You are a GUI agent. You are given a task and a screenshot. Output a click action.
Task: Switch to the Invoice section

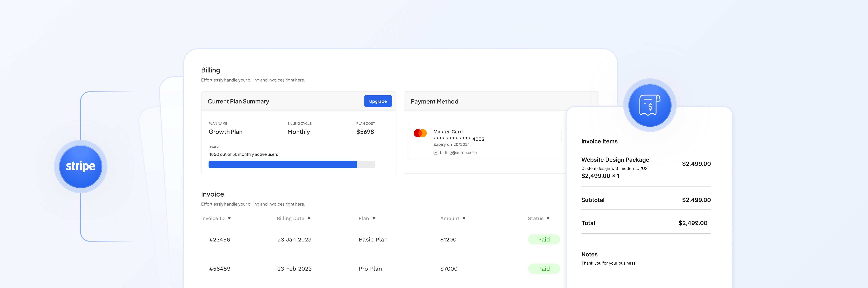tap(213, 194)
